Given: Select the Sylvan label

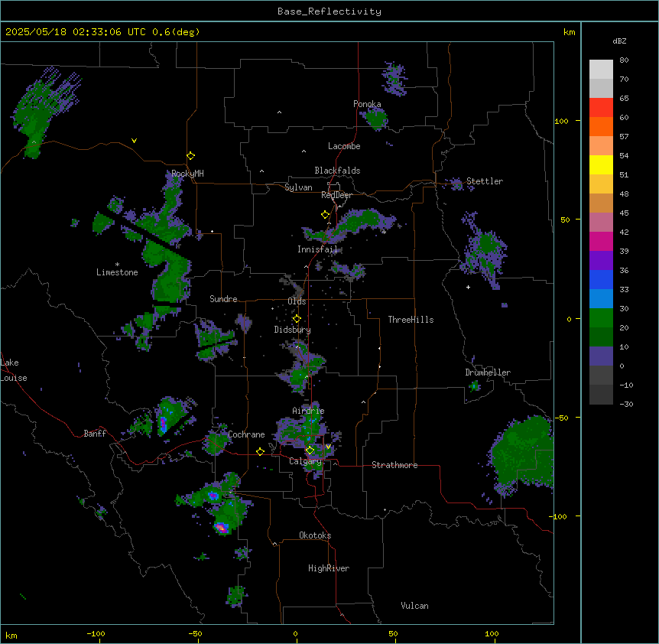Looking at the screenshot, I should point(298,187).
